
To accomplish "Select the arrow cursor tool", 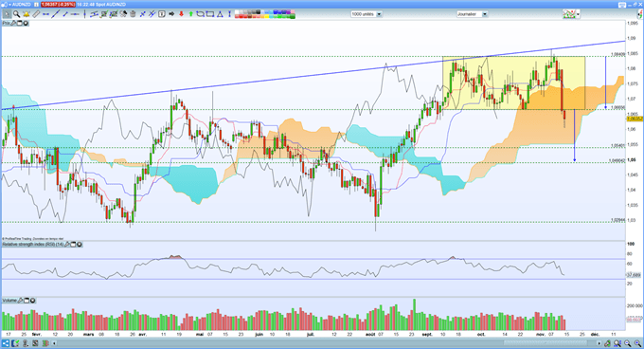I will point(7,14).
